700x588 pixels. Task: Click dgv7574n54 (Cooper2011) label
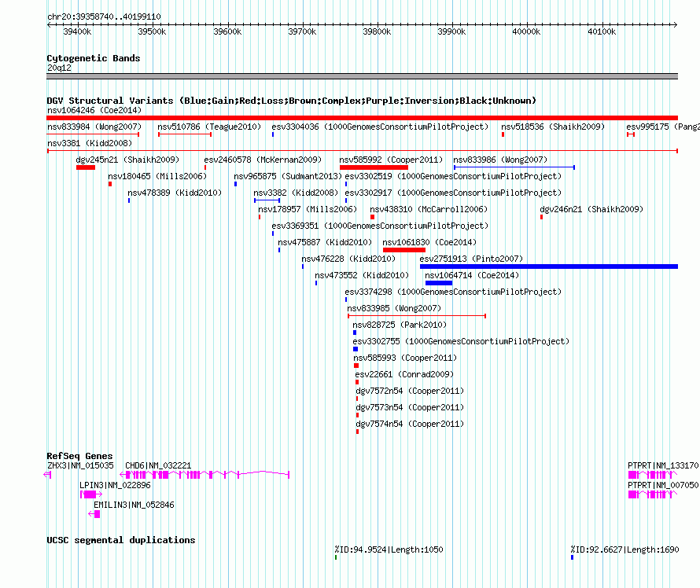(x=410, y=424)
